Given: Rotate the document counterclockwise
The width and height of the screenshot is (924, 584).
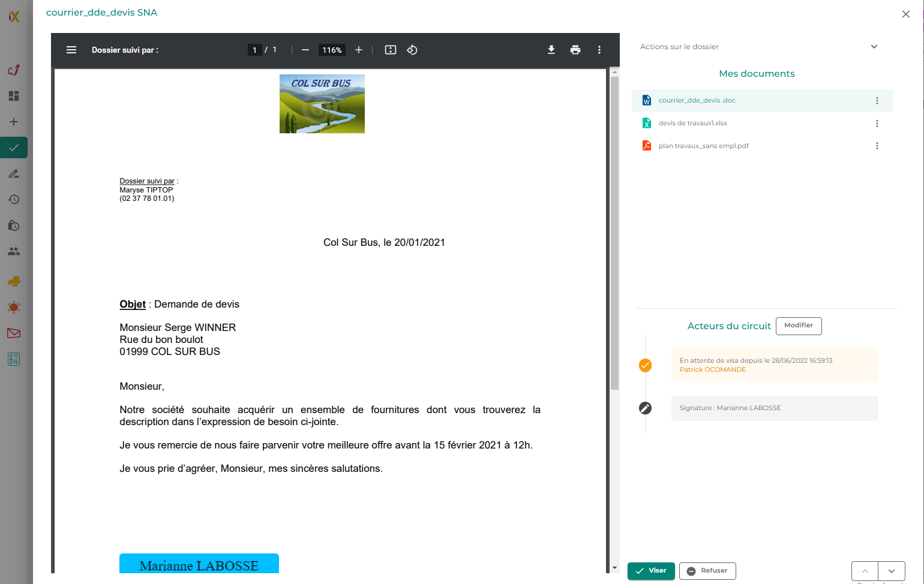Looking at the screenshot, I should click(x=412, y=50).
